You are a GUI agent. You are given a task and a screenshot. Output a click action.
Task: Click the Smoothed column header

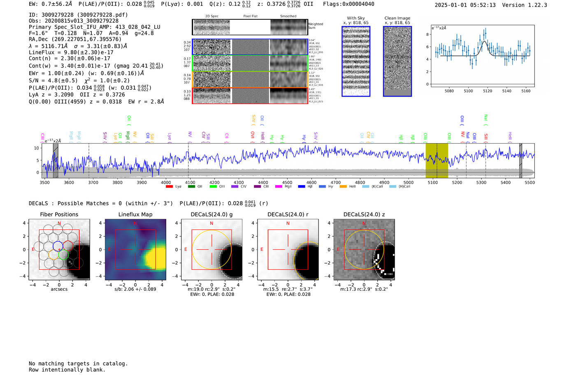(x=288, y=16)
